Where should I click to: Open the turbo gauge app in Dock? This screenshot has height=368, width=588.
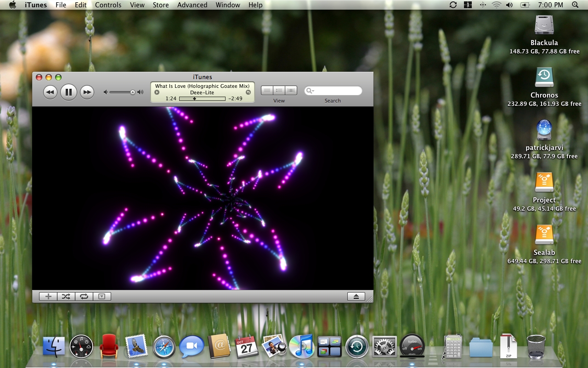[x=412, y=346]
